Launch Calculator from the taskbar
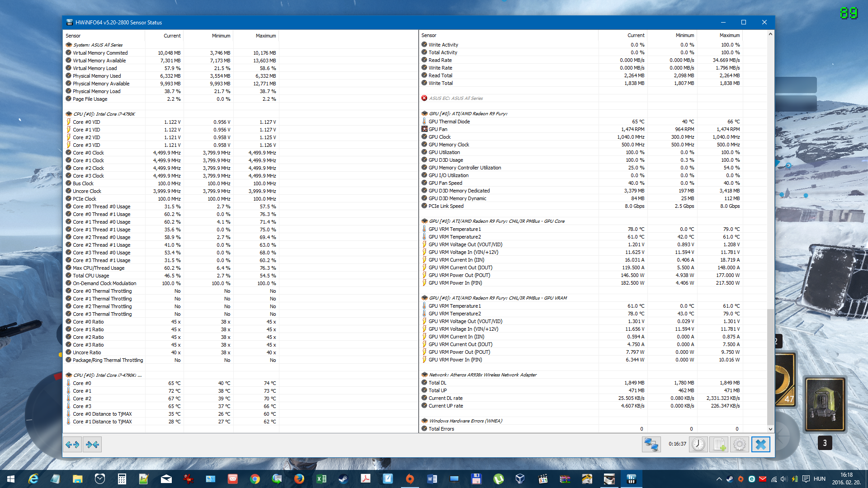Screen dimensions: 868x488 click(122, 479)
